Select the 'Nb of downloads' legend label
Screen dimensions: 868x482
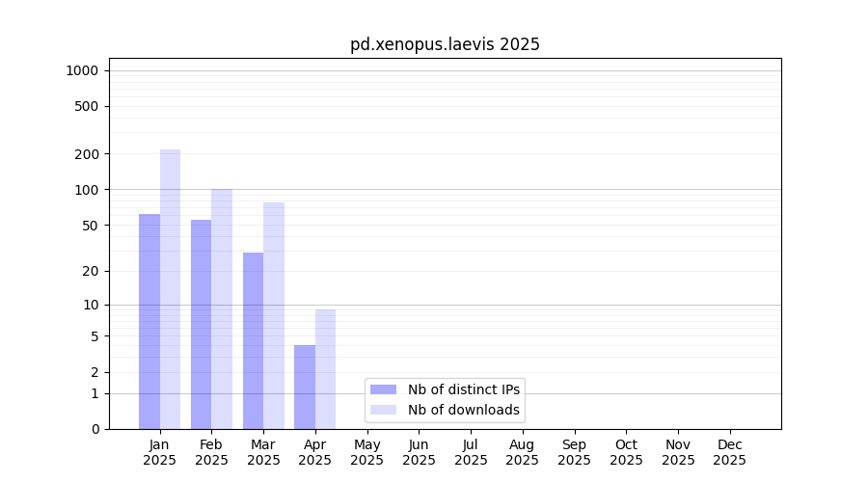tap(464, 410)
